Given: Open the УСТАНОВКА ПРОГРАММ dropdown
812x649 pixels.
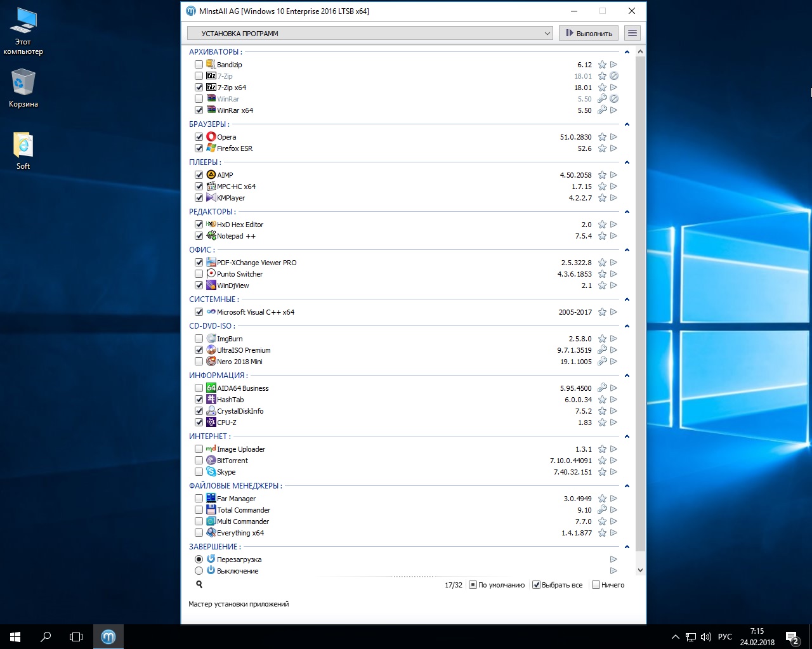Looking at the screenshot, I should coord(370,33).
